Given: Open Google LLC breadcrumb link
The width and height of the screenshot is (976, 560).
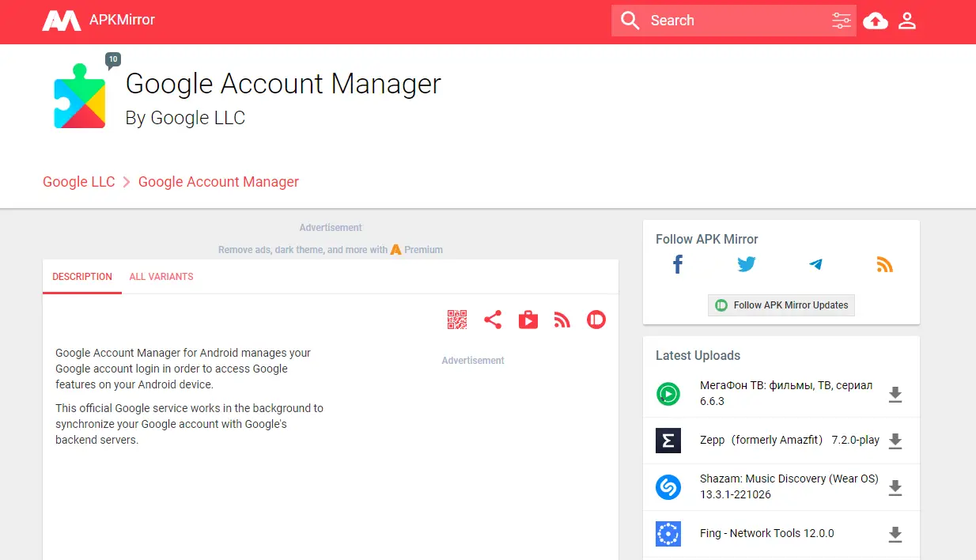Looking at the screenshot, I should [x=79, y=182].
